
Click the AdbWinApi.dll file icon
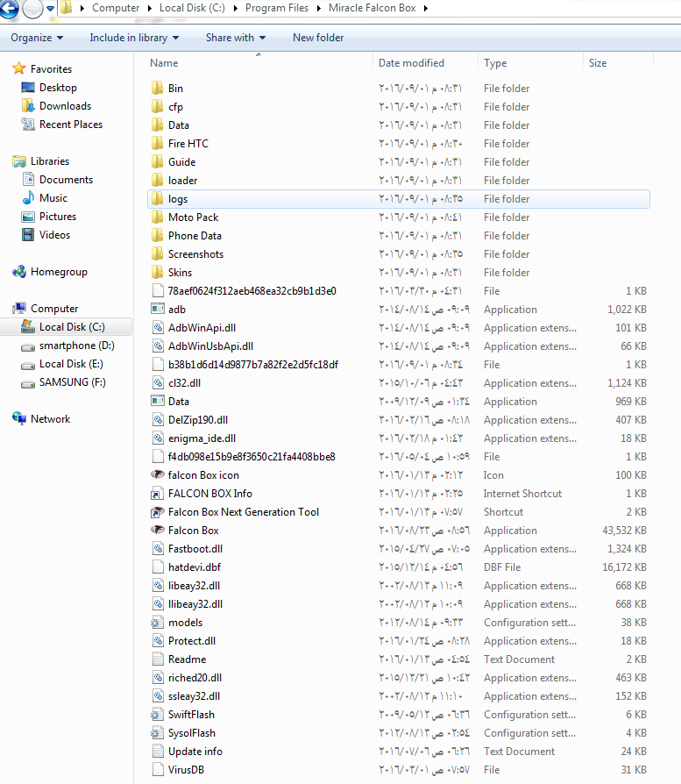[158, 327]
